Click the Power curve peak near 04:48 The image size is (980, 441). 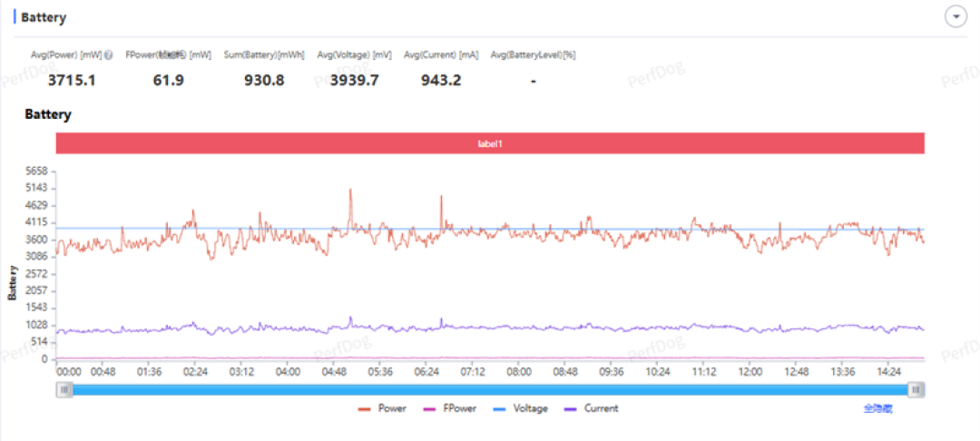coord(350,190)
